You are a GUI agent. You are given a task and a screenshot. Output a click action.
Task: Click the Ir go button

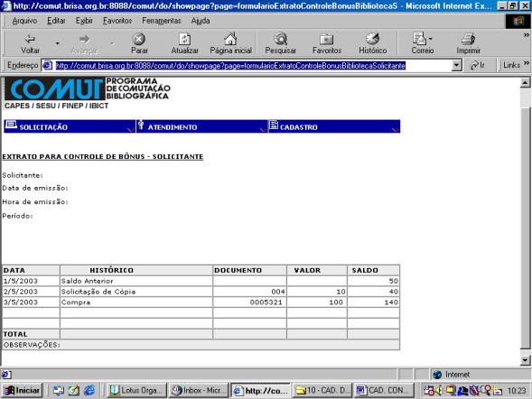(478, 65)
